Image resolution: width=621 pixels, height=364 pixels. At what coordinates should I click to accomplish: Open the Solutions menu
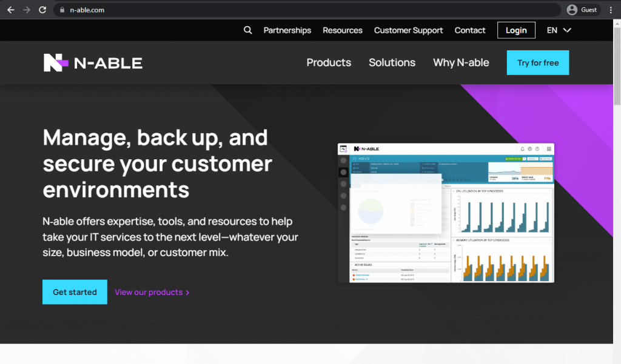coord(392,62)
